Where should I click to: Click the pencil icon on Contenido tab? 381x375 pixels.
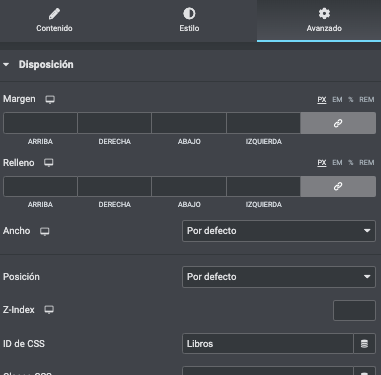[x=54, y=14]
